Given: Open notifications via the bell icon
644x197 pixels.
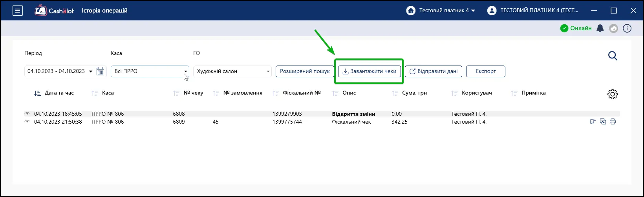Looking at the screenshot, I should tap(600, 28).
